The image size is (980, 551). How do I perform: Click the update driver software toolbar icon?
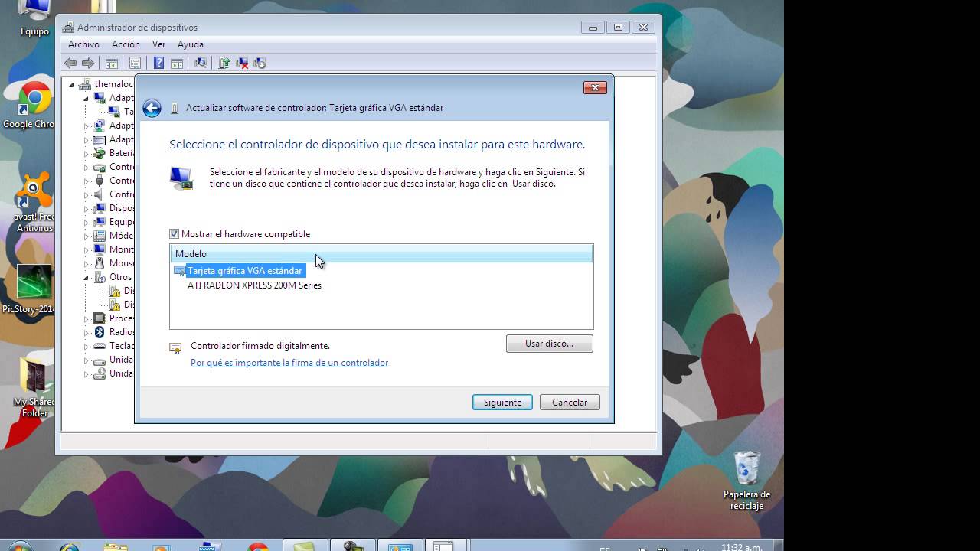pyautogui.click(x=224, y=64)
